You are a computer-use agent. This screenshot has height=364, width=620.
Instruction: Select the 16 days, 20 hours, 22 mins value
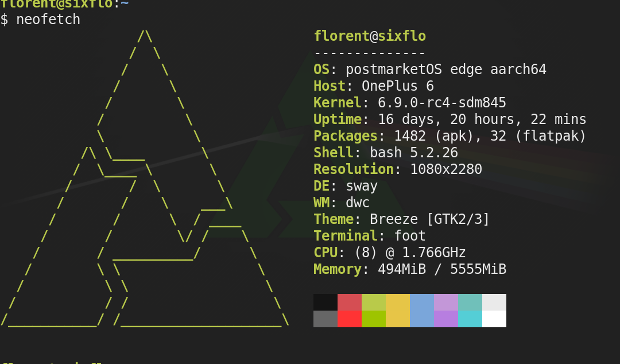pyautogui.click(x=482, y=119)
